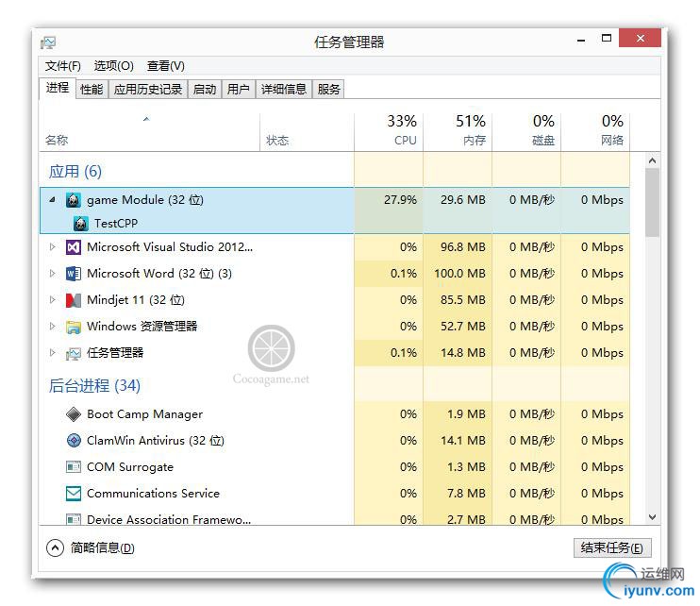
Task: Select the 应用 (6) group heading
Action: click(75, 172)
